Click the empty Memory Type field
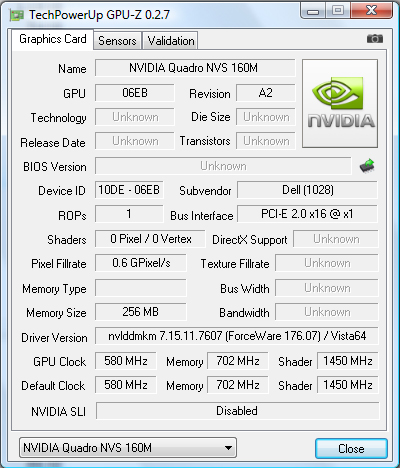 [x=140, y=288]
